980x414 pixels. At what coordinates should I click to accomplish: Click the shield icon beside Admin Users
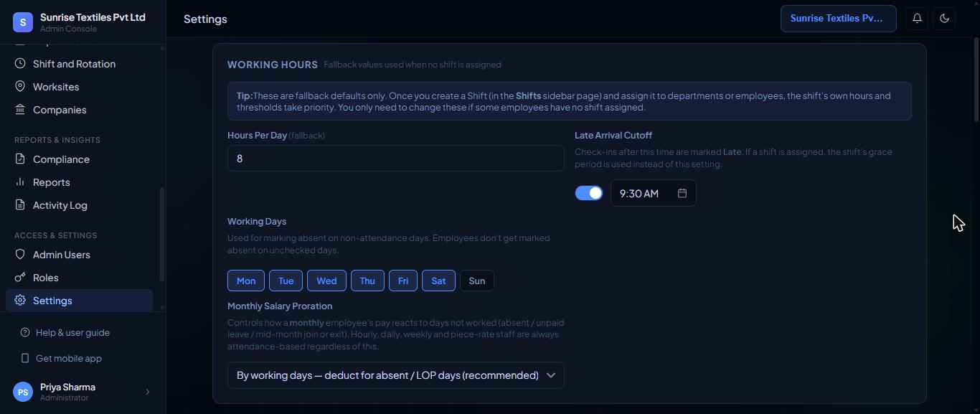pyautogui.click(x=20, y=255)
